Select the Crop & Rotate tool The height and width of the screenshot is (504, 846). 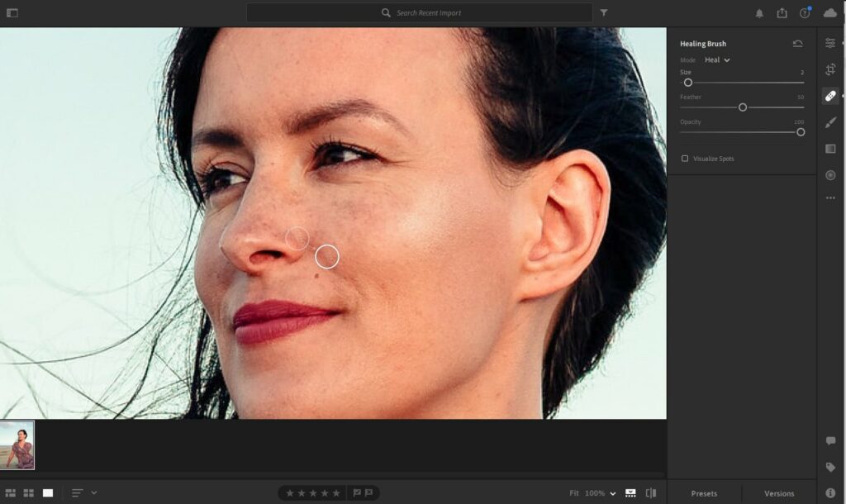pos(830,69)
